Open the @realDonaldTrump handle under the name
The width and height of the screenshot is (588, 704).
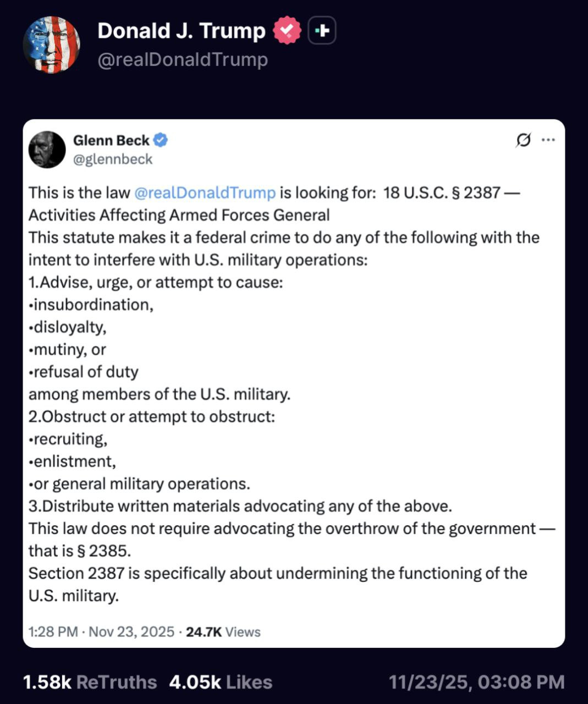click(183, 59)
